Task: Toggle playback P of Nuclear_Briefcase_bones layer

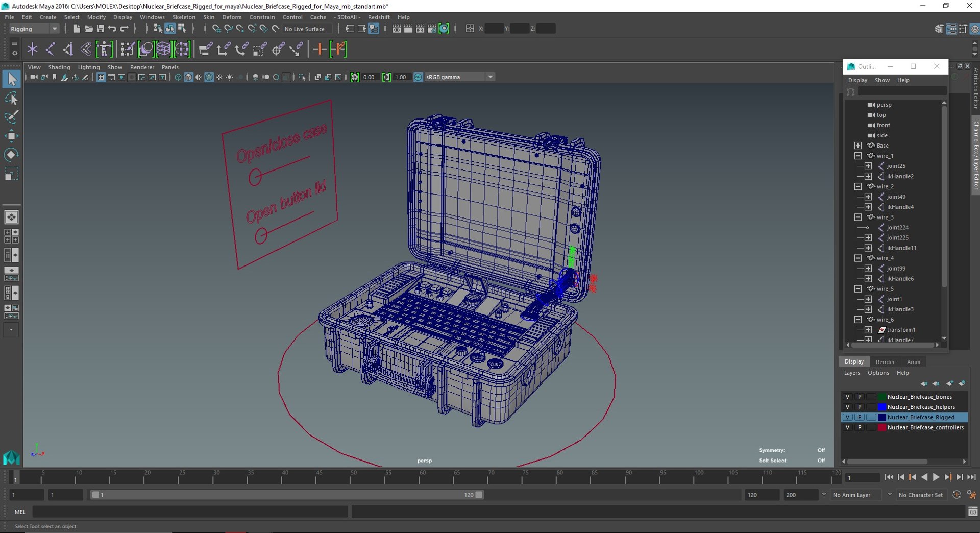Action: (x=860, y=397)
